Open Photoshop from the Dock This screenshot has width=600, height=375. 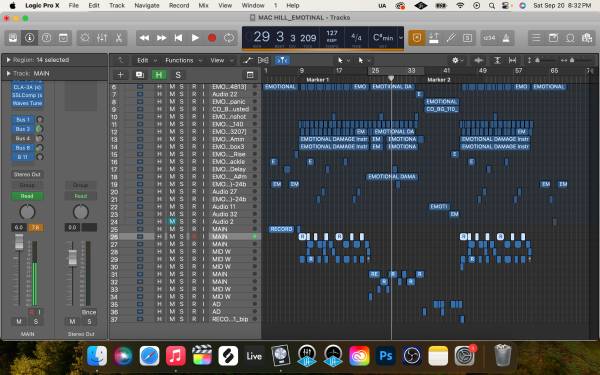(385, 356)
